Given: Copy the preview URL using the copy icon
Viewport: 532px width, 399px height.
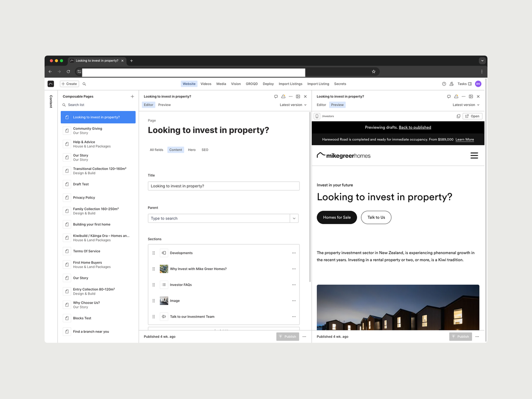Looking at the screenshot, I should pyautogui.click(x=458, y=116).
